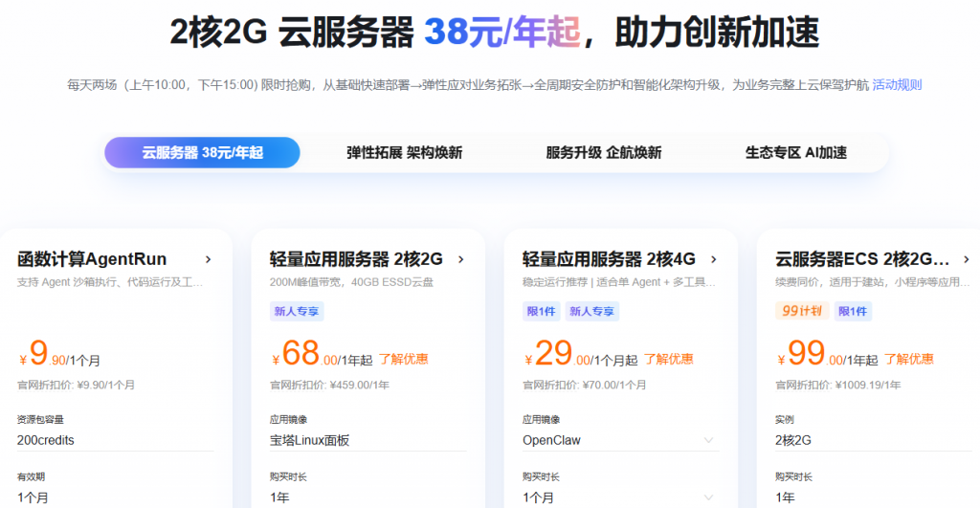Click the 宝塔Linux面板 image field
This screenshot has height=508, width=980.
[x=368, y=440]
